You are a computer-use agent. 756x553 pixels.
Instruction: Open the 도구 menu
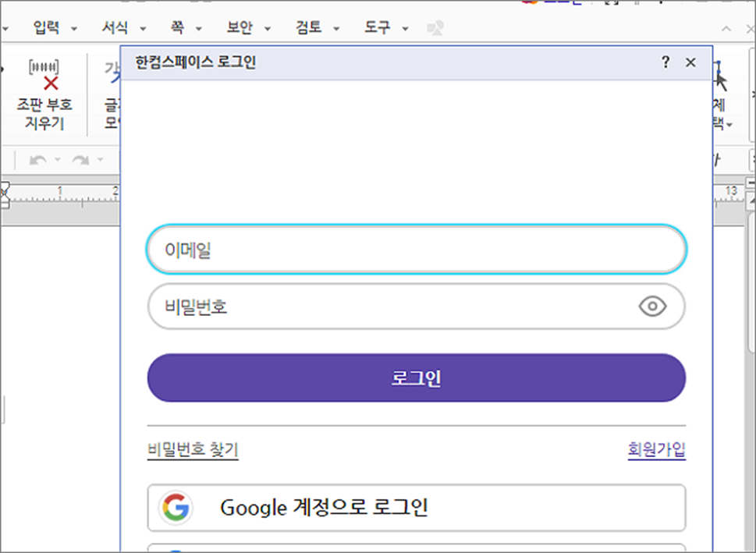pos(377,27)
